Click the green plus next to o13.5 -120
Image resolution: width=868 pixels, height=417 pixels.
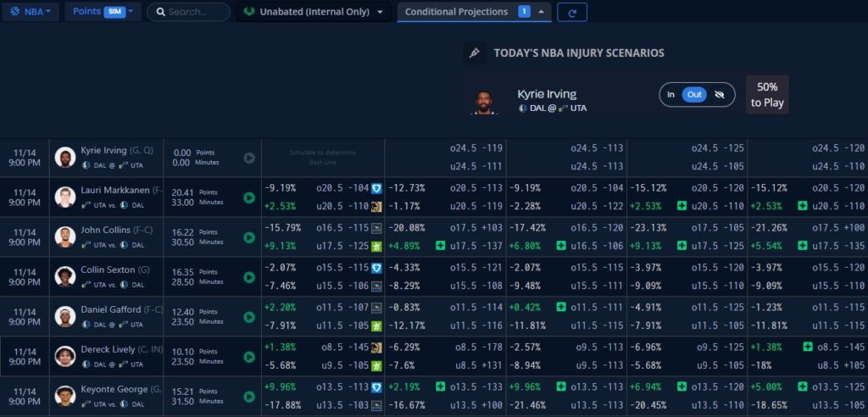(682, 387)
